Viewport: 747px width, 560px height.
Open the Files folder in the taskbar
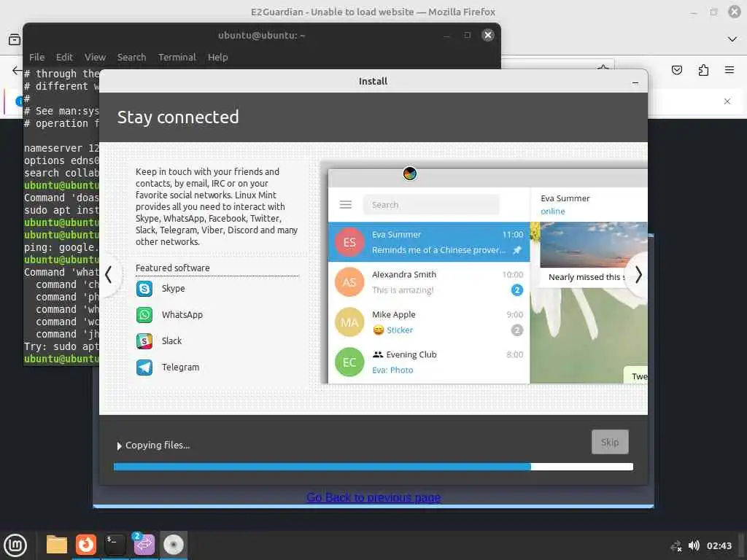57,545
